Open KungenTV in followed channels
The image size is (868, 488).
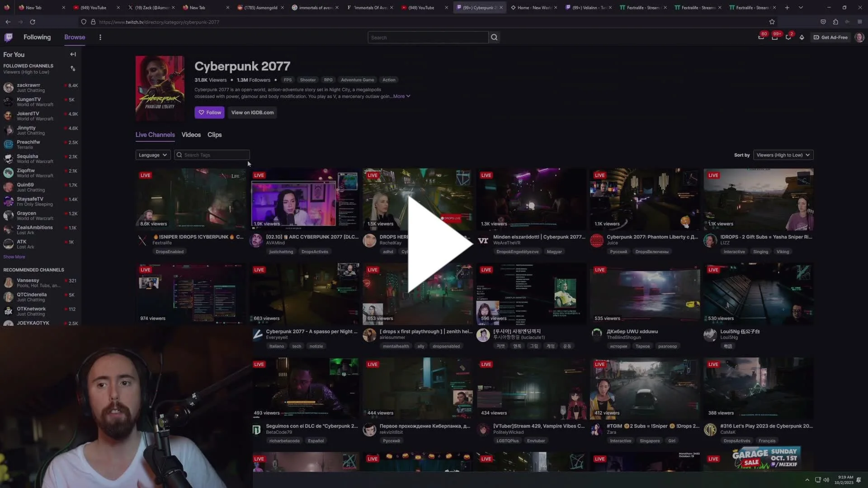[41, 102]
